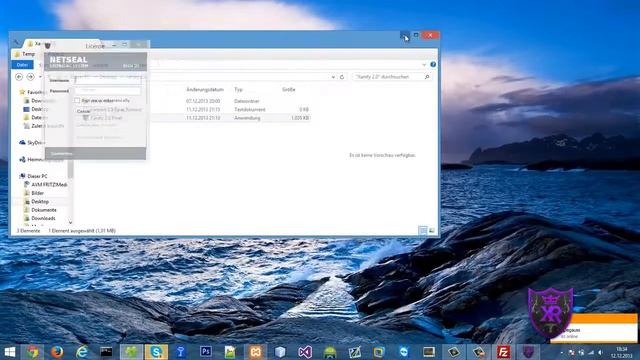Open FileZilla from the taskbar
Image resolution: width=640 pixels, height=360 pixels.
(503, 352)
